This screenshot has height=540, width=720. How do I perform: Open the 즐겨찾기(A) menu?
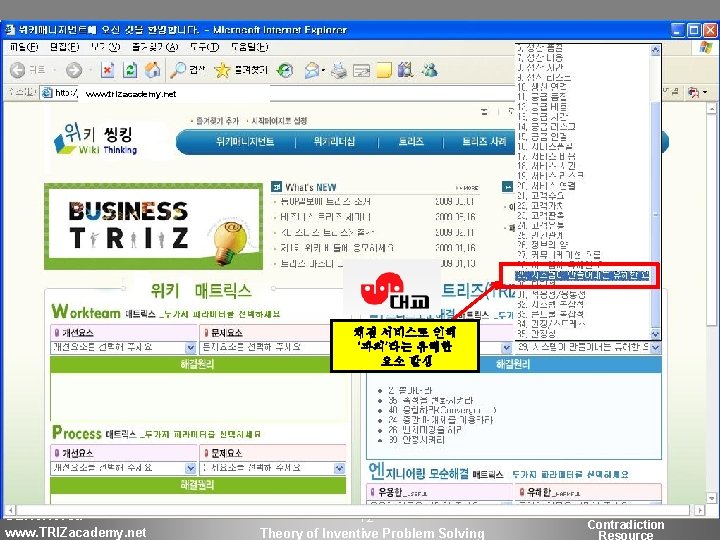click(155, 47)
